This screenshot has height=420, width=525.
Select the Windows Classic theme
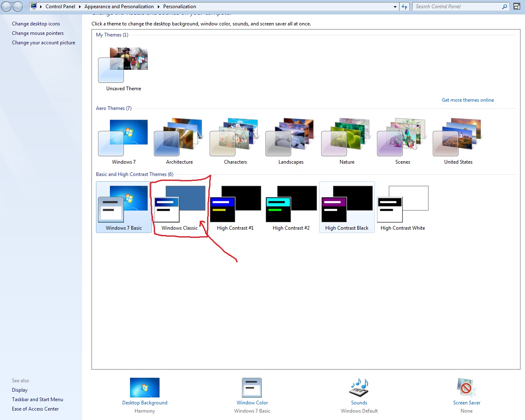(x=179, y=204)
